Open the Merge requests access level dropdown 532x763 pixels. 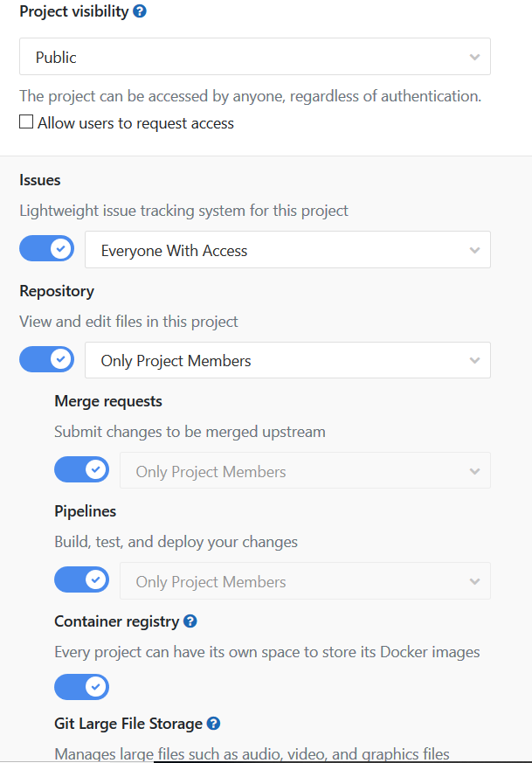coord(305,471)
